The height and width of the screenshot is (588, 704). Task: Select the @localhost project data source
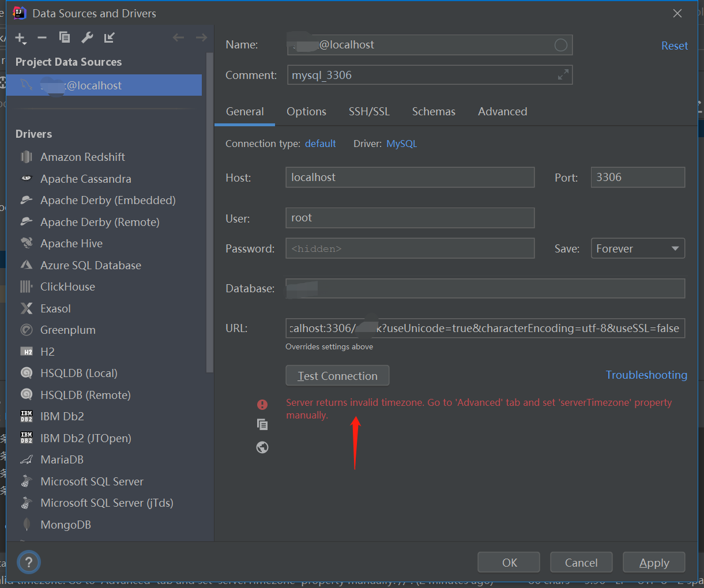tap(104, 85)
